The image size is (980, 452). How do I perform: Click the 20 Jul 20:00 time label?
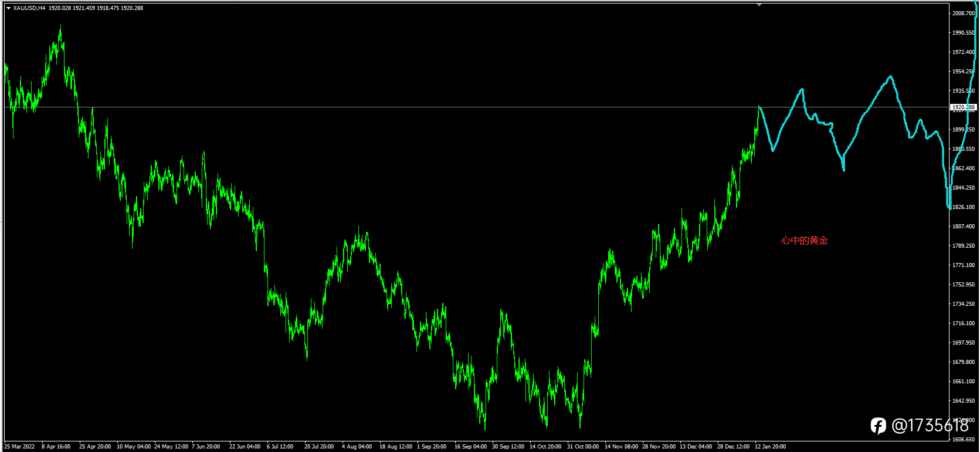point(319,447)
